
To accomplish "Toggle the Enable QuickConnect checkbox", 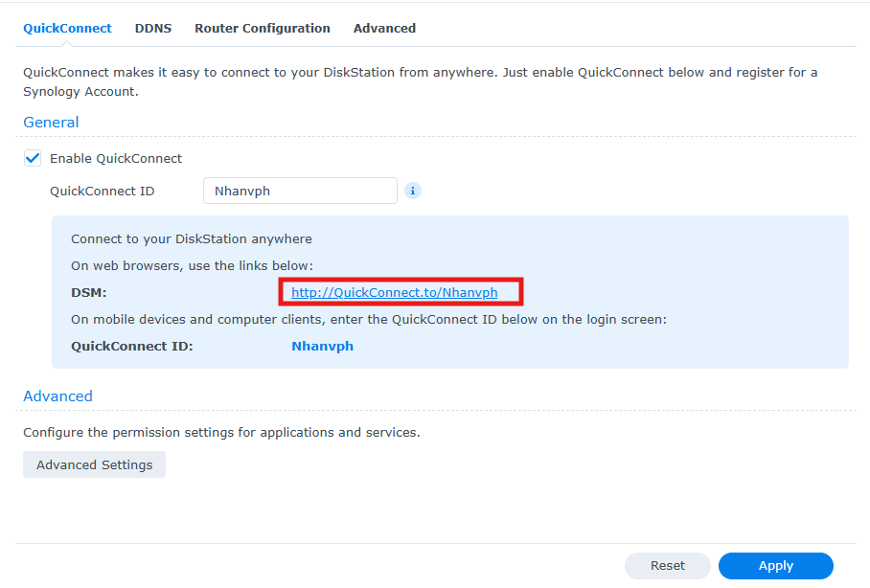I will point(33,158).
